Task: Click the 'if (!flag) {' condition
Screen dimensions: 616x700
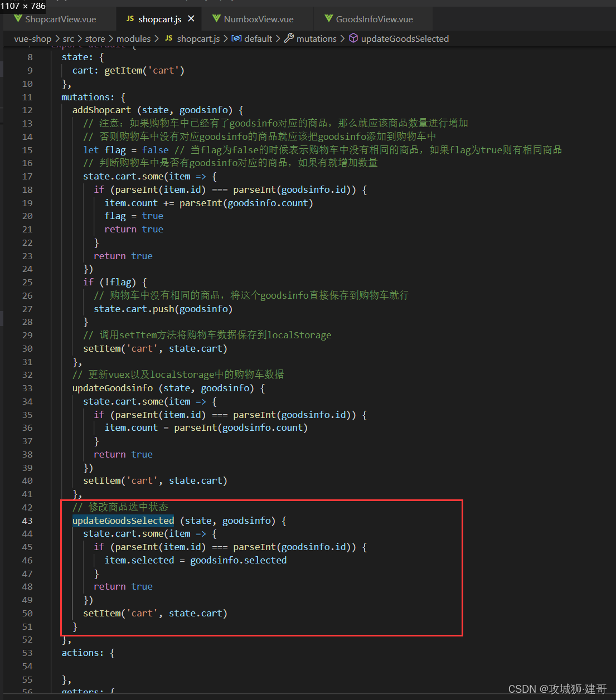Action: point(115,282)
